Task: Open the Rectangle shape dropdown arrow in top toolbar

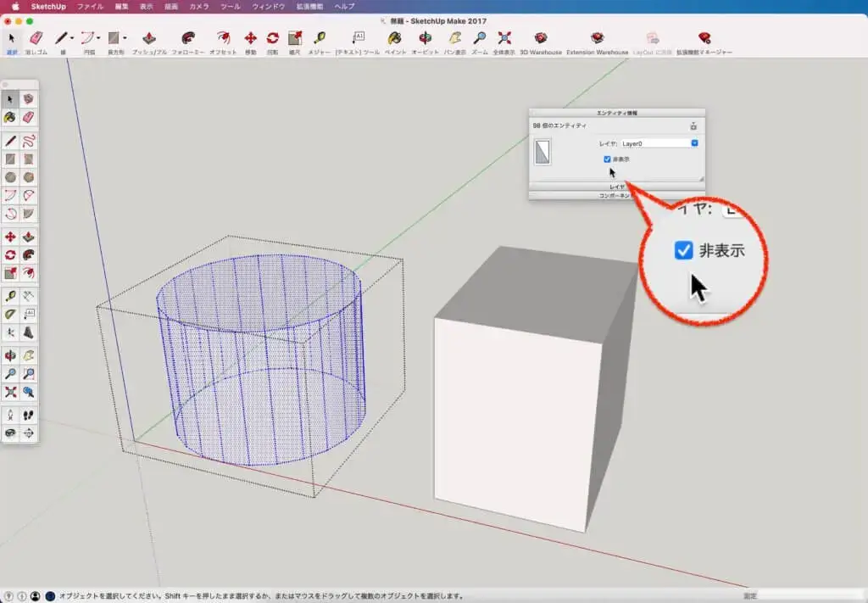Action: click(x=125, y=38)
